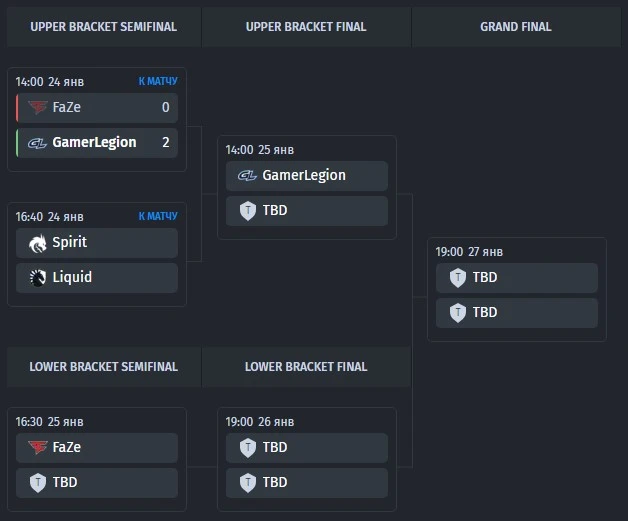
Task: Select the Lower Bracket Final header
Action: click(x=306, y=367)
